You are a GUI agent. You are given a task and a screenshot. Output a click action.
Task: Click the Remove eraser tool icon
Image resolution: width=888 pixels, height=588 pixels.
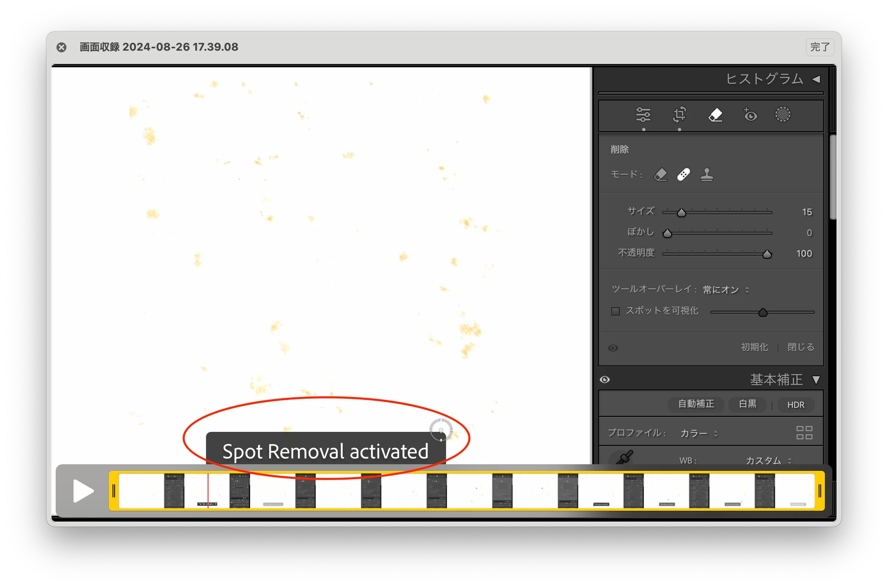[x=715, y=115]
